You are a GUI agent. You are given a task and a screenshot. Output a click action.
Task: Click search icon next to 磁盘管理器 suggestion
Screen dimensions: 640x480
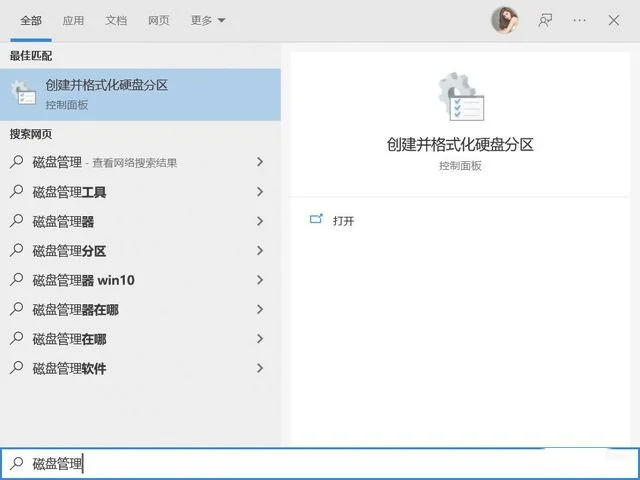tap(16, 221)
